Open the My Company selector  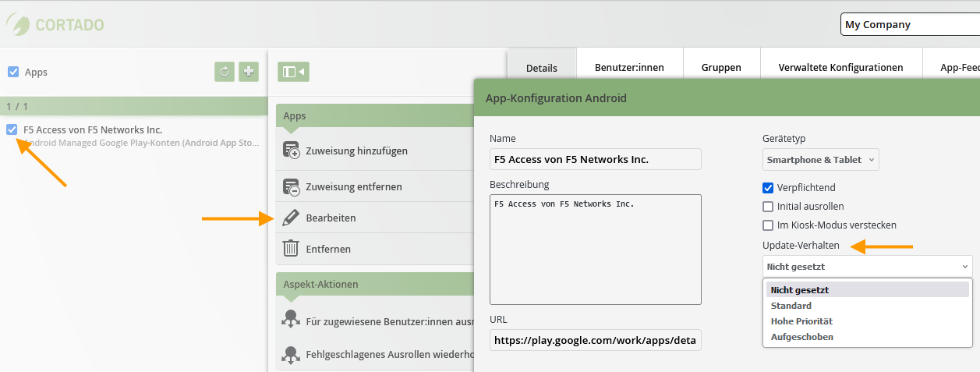[x=910, y=24]
